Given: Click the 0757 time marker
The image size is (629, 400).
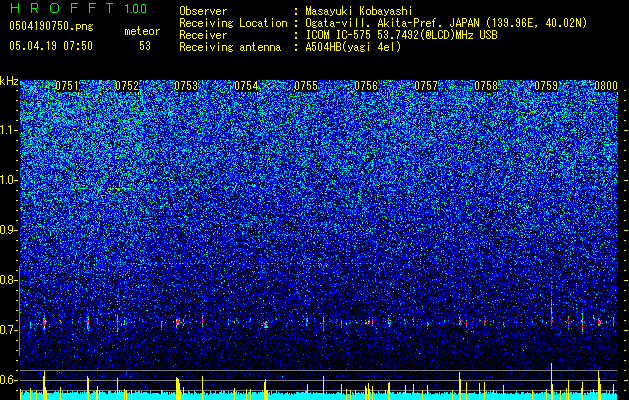Looking at the screenshot, I should click(x=426, y=86).
